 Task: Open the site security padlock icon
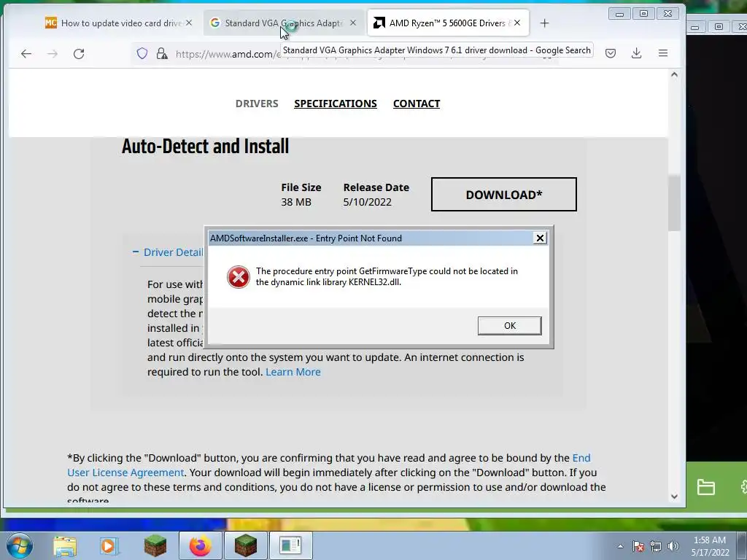pos(162,53)
